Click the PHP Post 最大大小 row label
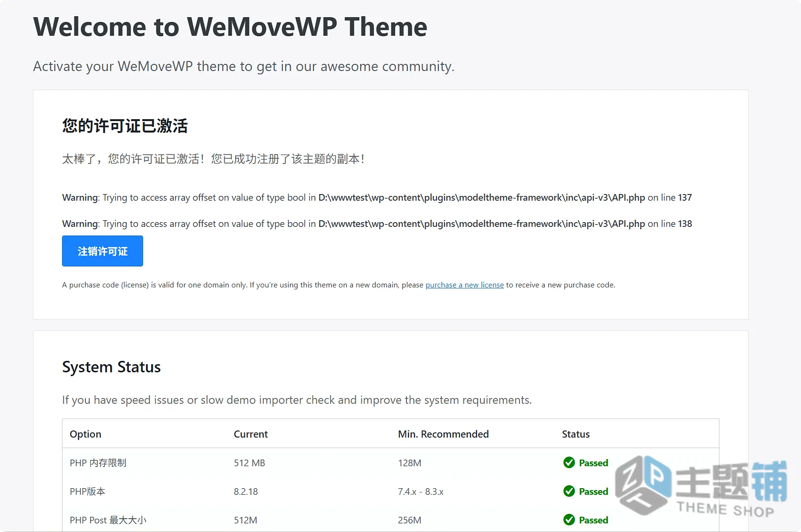This screenshot has width=801, height=532. (x=108, y=520)
